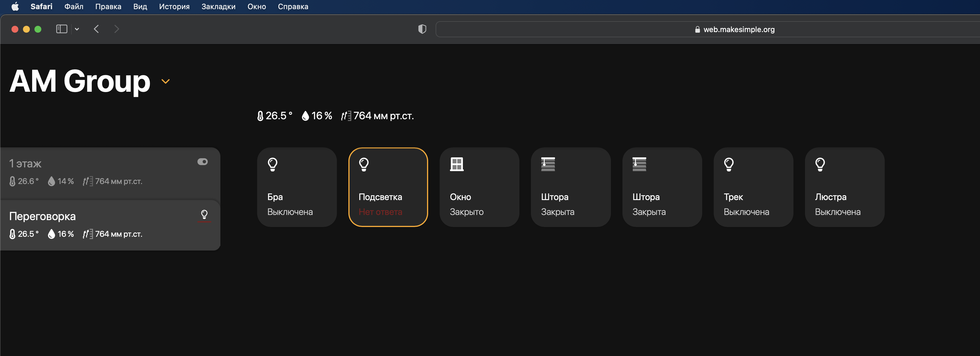Expand the AM Group dropdown chevron
The image size is (980, 356).
click(x=166, y=81)
